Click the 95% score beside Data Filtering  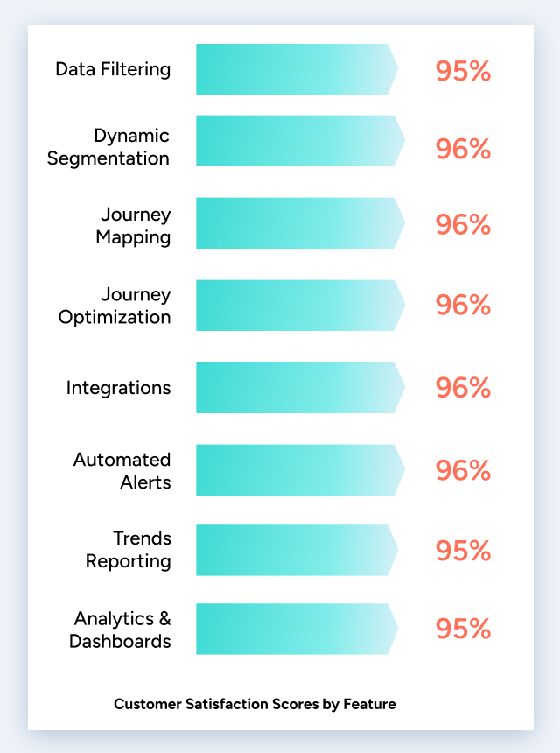pos(463,71)
